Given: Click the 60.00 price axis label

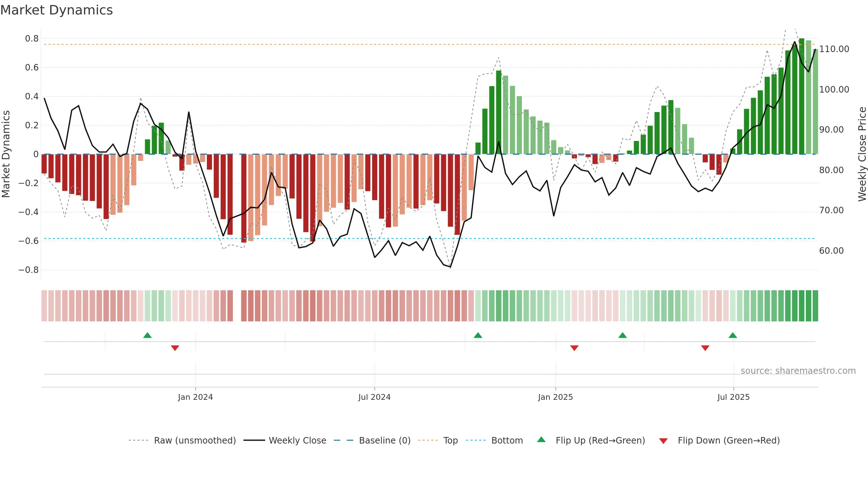Looking at the screenshot, I should (x=831, y=251).
